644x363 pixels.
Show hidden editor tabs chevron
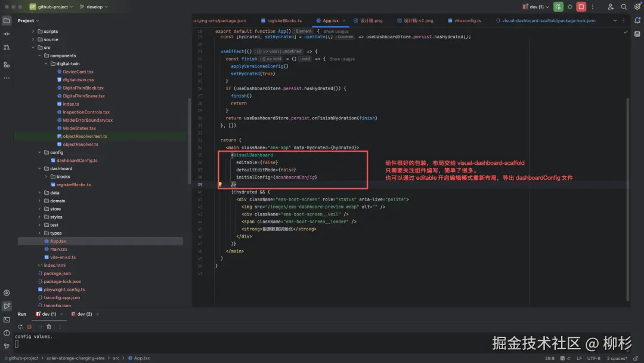pyautogui.click(x=615, y=20)
